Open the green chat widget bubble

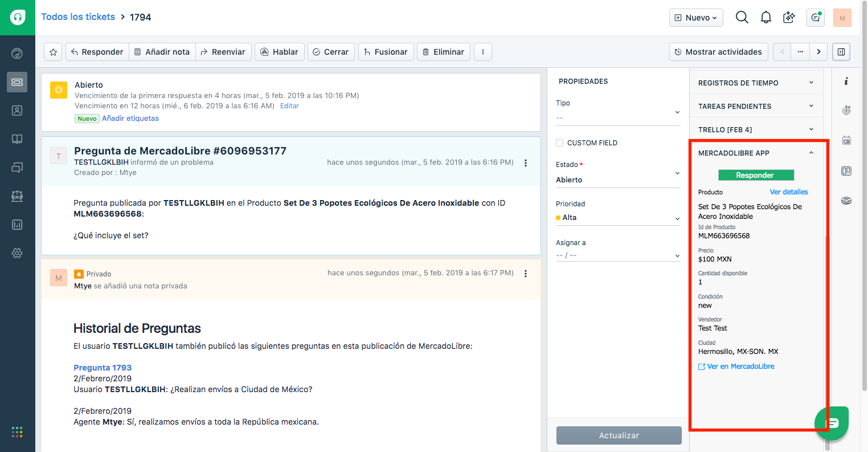click(x=832, y=423)
